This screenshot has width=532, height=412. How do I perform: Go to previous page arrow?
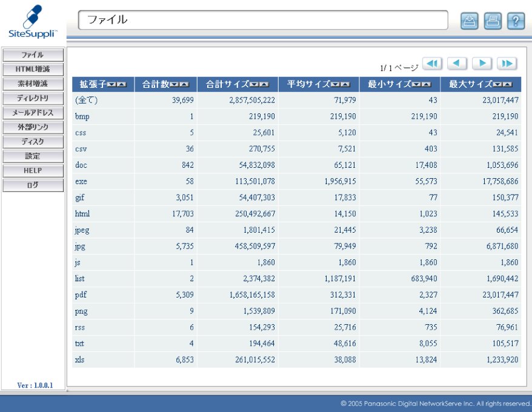[457, 64]
